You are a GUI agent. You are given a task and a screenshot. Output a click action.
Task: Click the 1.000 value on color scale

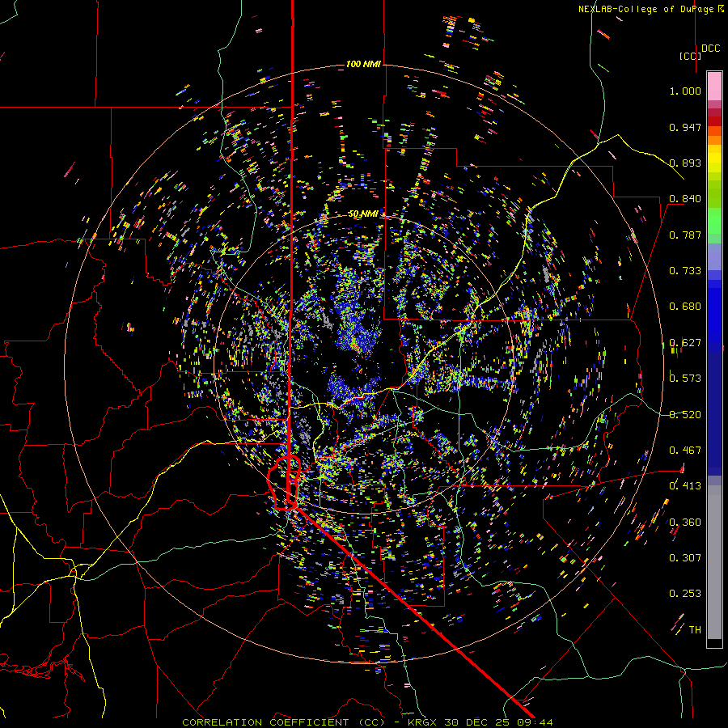(685, 91)
